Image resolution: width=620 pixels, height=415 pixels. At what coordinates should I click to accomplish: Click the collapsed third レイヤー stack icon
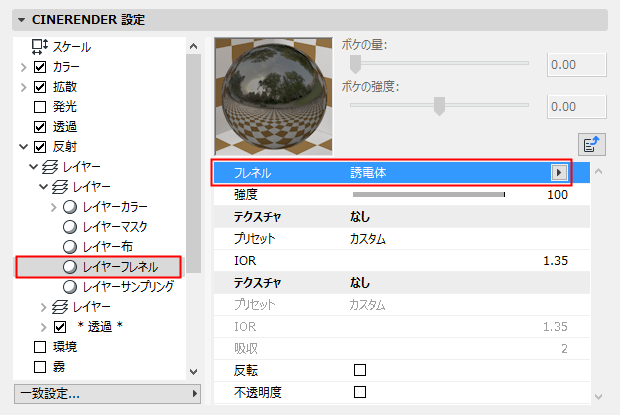point(60,307)
